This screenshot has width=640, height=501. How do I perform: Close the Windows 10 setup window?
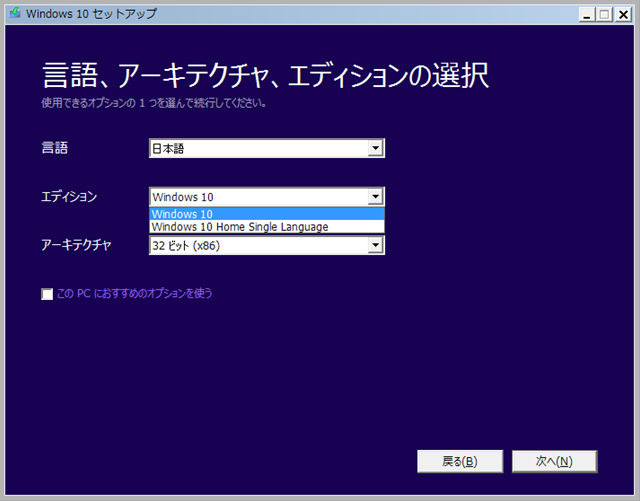pos(623,15)
